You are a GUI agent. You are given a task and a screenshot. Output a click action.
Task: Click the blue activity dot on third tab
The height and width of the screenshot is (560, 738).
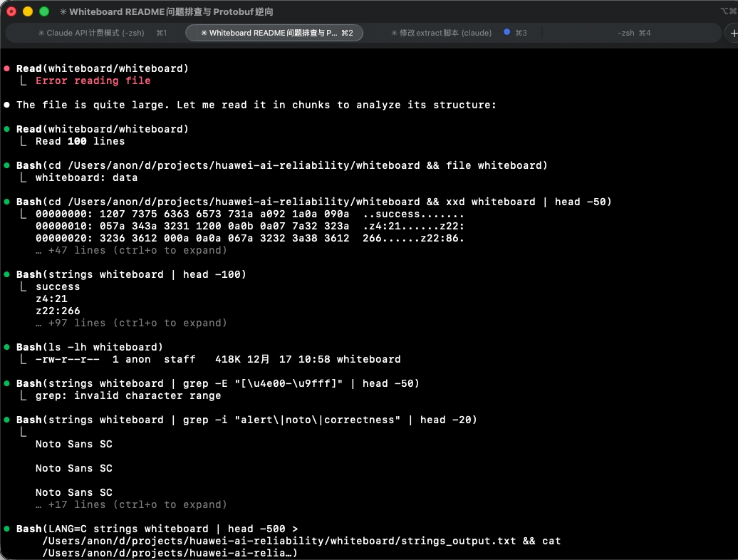point(506,32)
